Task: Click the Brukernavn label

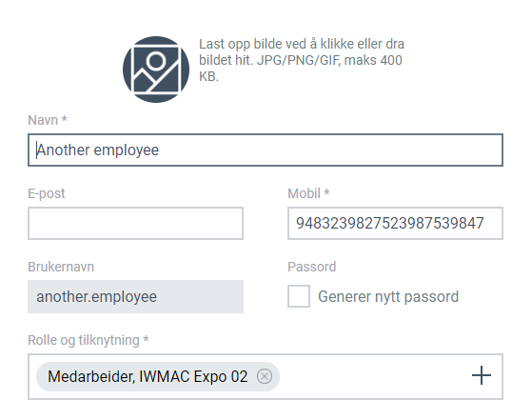Action: [x=61, y=267]
